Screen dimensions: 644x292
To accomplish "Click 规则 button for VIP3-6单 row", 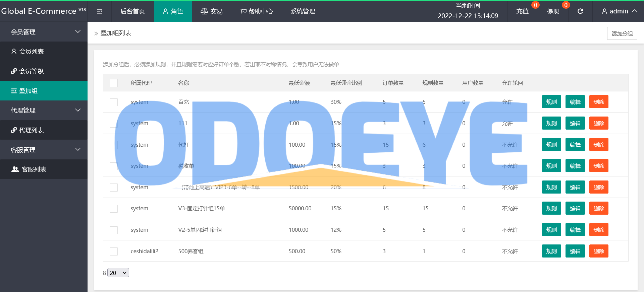I will click(x=551, y=187).
